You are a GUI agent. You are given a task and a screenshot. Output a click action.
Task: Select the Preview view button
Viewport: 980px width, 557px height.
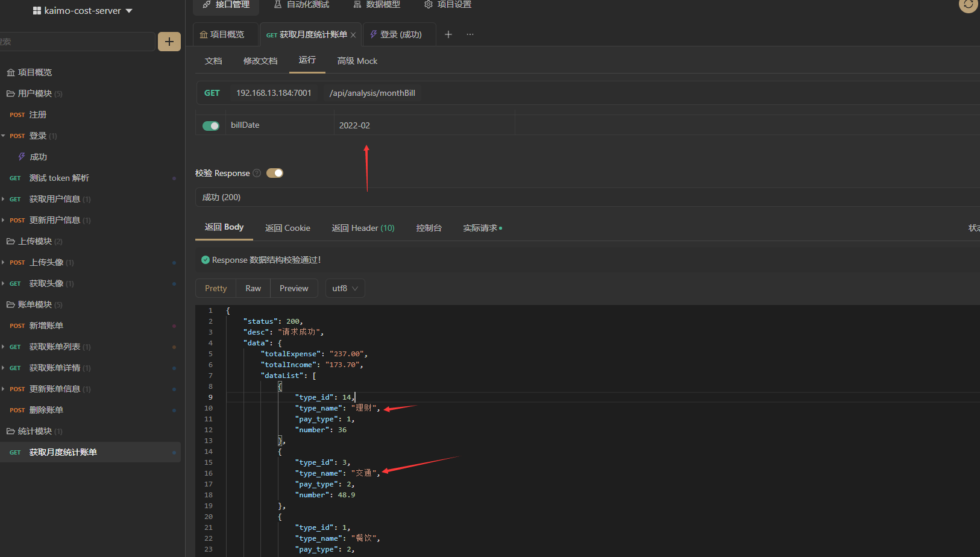[294, 288]
